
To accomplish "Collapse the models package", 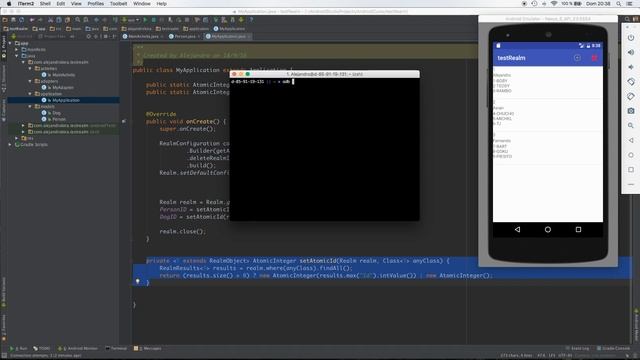I will point(30,107).
